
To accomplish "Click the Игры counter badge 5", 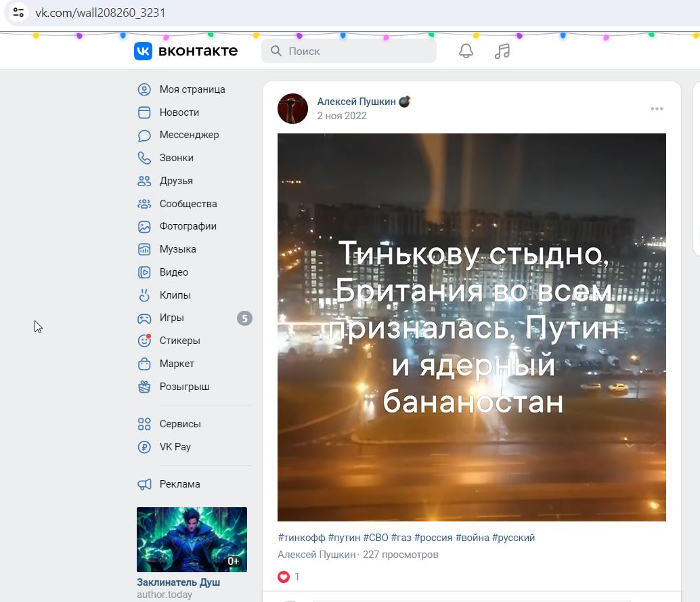I will tap(244, 318).
